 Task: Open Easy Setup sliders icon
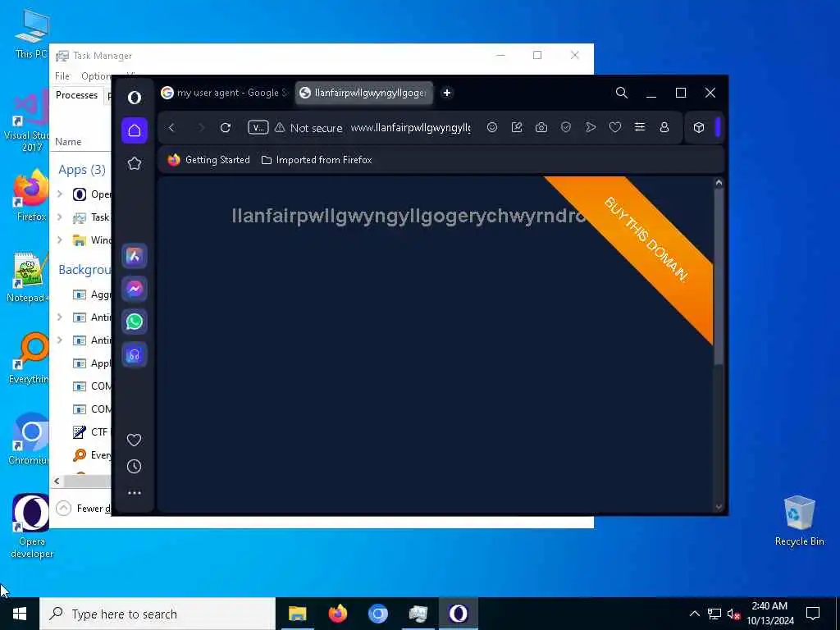(640, 127)
